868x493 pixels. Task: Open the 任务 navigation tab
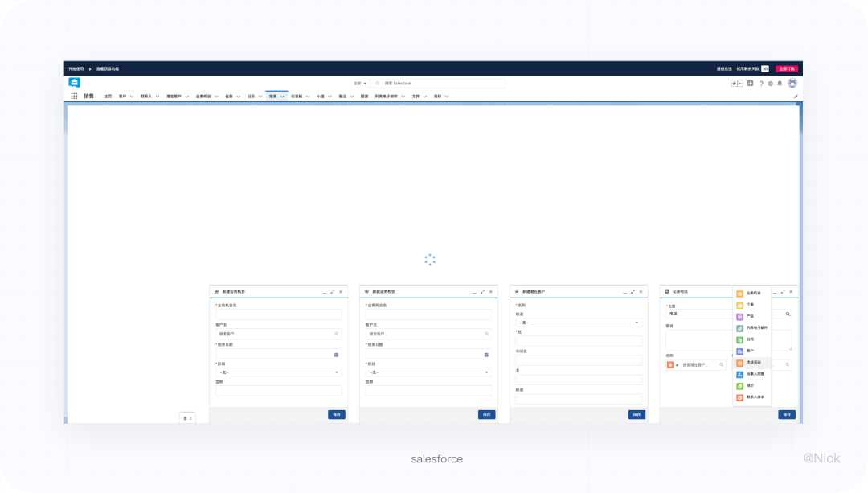pos(228,97)
